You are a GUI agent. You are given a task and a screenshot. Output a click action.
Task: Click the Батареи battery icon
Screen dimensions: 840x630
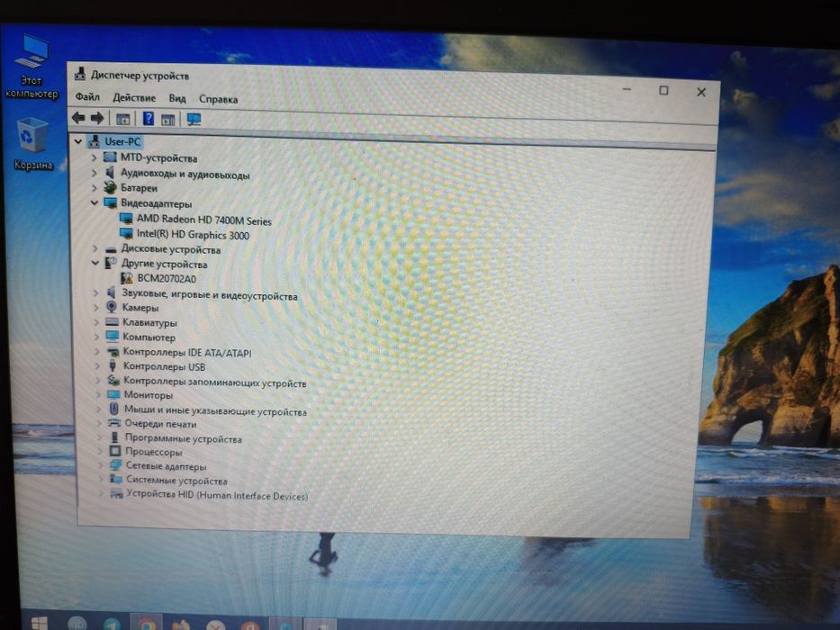tap(111, 187)
